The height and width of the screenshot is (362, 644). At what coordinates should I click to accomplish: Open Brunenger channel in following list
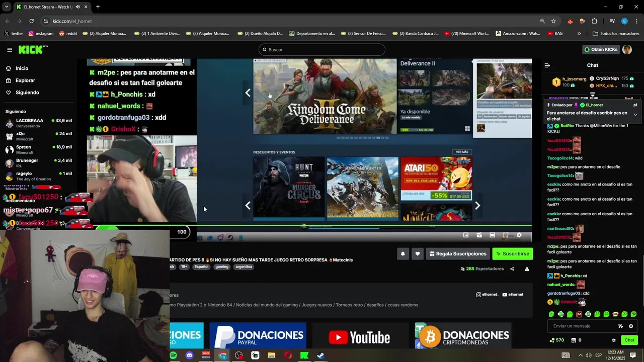coord(38,163)
